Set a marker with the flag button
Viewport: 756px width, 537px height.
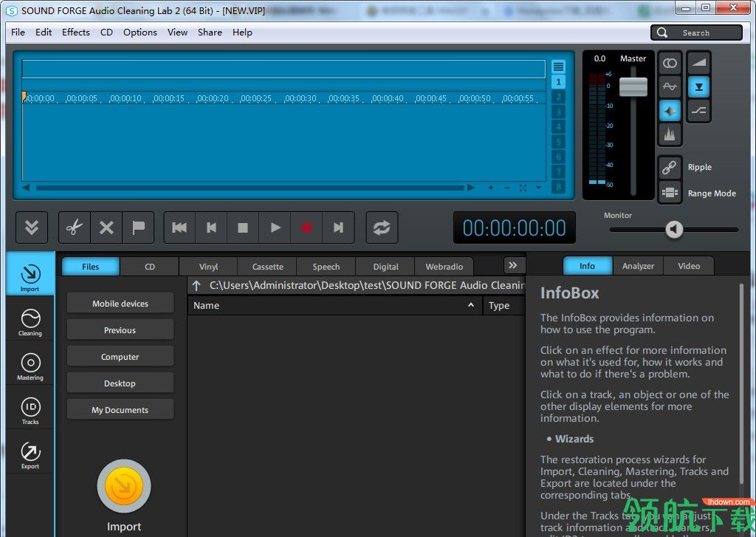tap(138, 228)
